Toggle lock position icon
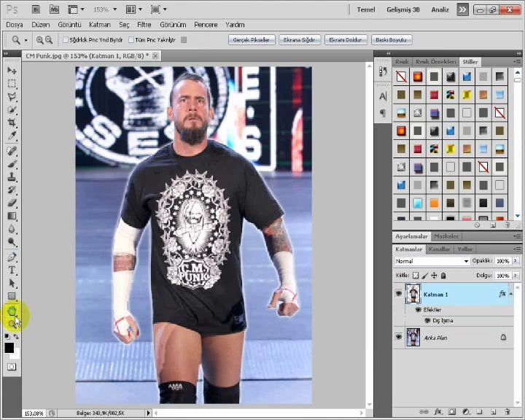Screen dimensions: 525x420 tap(434, 276)
